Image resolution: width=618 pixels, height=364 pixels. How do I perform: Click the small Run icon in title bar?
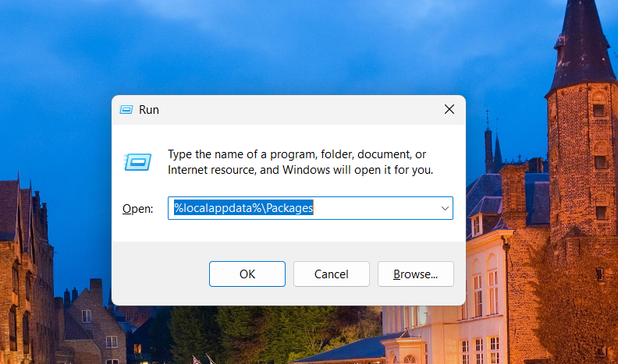click(126, 110)
